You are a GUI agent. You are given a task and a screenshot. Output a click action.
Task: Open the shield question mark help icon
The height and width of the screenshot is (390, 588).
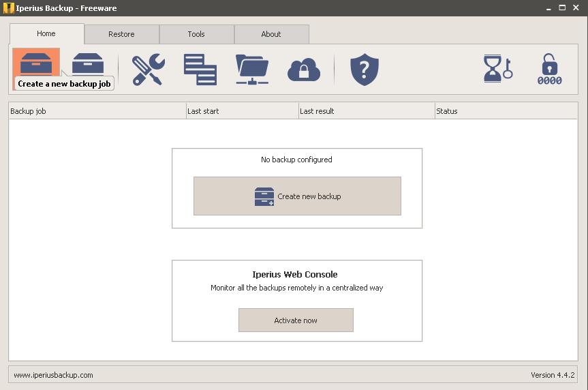point(364,70)
